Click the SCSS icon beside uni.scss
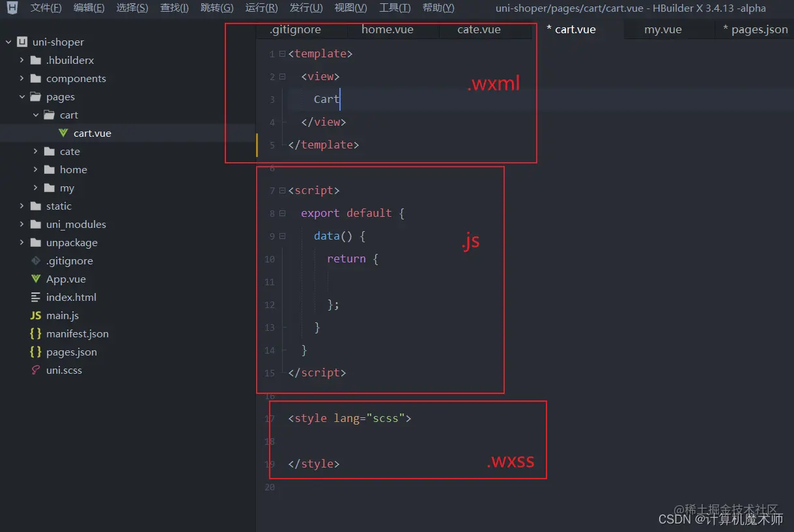Screen dimensions: 794x532 [x=36, y=371]
